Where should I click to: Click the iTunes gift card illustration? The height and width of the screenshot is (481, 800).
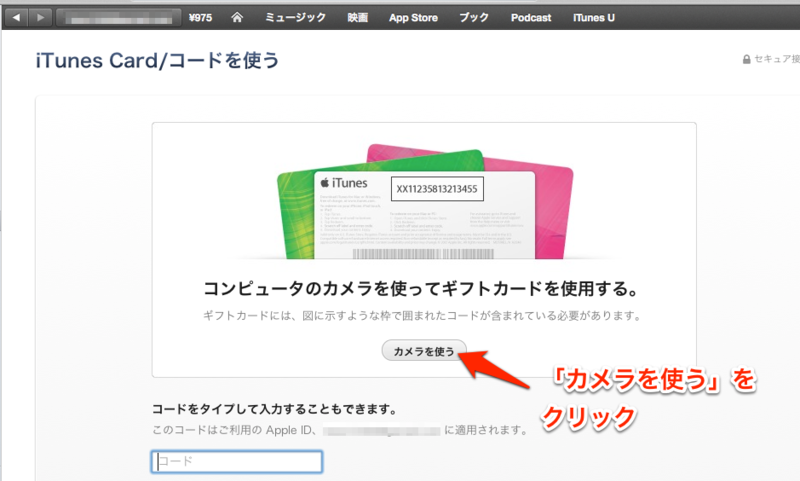(424, 201)
